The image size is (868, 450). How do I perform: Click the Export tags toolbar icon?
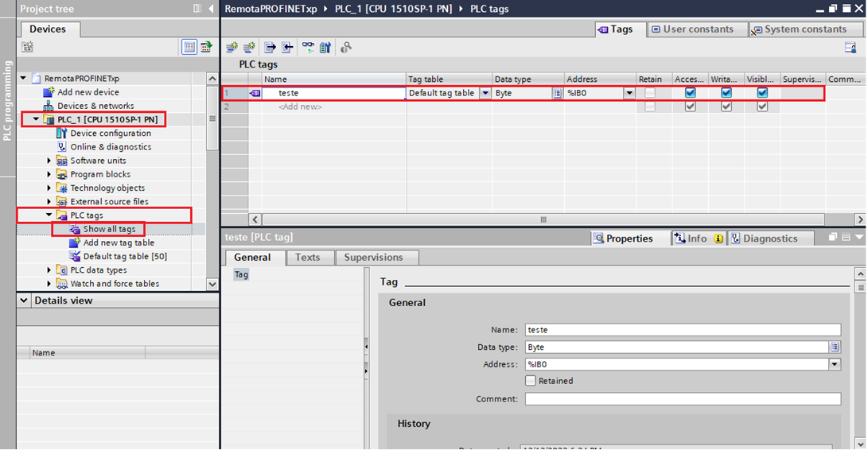pyautogui.click(x=270, y=48)
